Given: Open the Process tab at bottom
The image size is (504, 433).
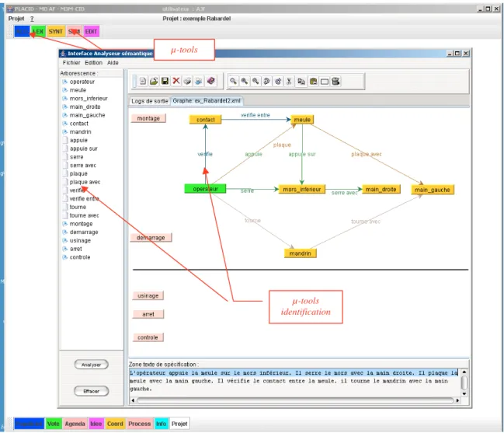Looking at the screenshot, I should (x=140, y=424).
